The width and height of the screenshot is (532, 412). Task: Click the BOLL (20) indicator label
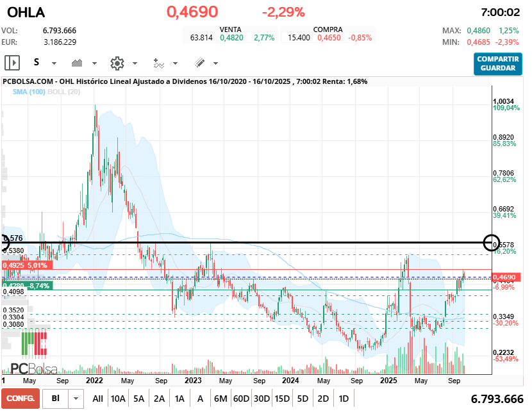[64, 92]
